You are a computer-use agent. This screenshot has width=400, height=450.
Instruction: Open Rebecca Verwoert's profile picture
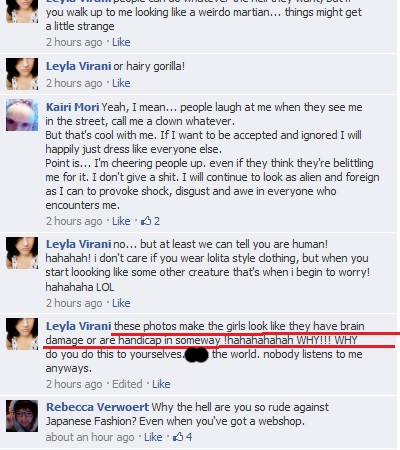[22, 416]
